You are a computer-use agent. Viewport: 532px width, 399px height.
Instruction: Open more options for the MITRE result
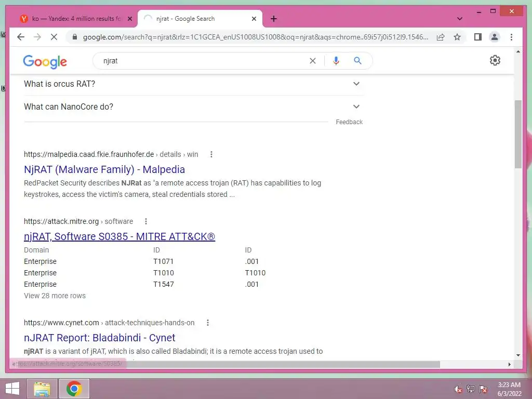tap(146, 221)
